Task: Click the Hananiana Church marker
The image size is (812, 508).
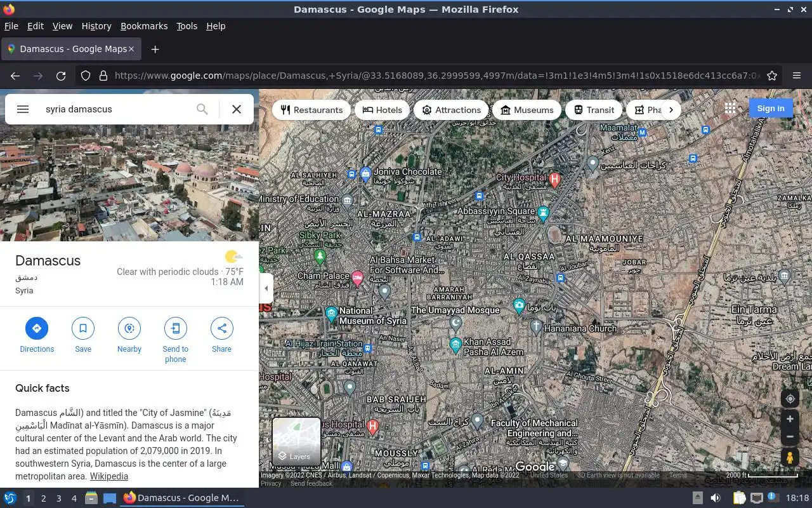Action: (536, 327)
